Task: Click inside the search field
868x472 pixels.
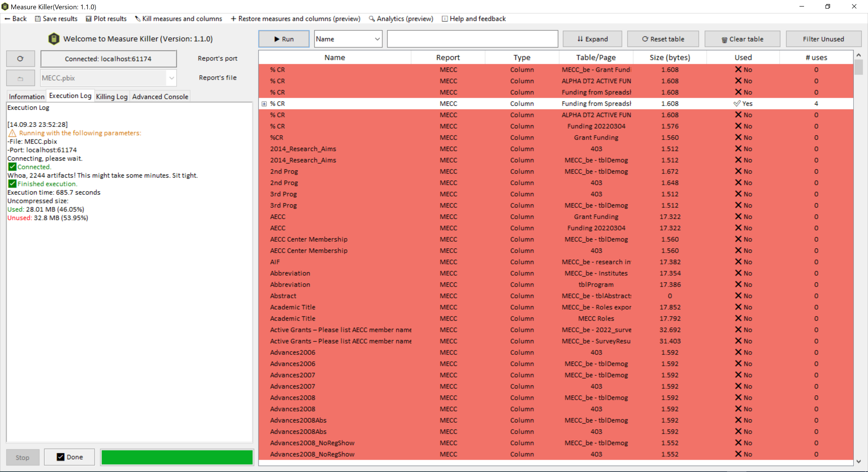Action: (472, 39)
